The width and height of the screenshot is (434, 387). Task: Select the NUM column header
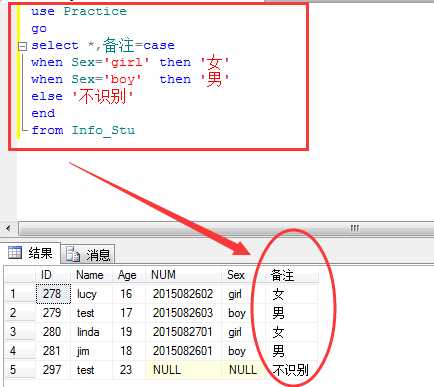pos(184,275)
